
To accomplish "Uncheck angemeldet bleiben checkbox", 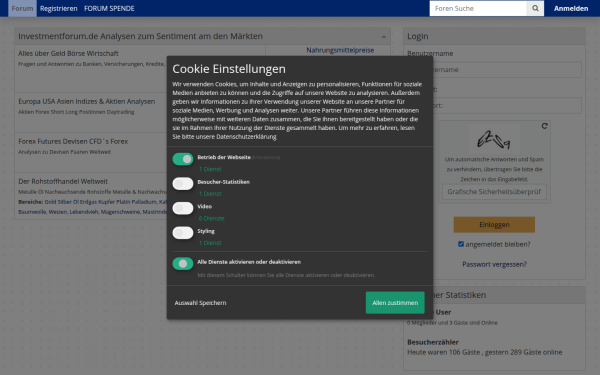I will (461, 244).
